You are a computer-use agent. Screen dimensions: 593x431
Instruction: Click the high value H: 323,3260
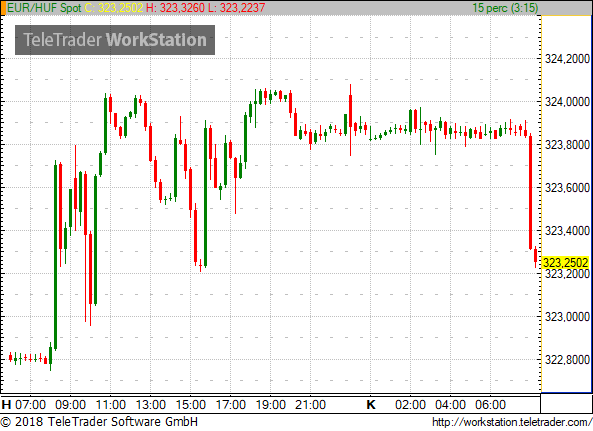click(x=175, y=8)
